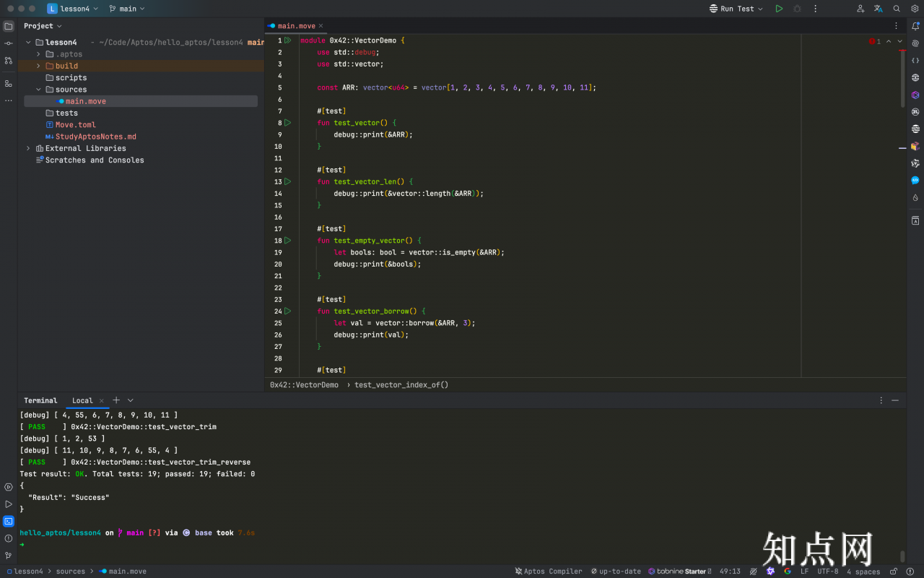Viewport: 924px width, 578px height.
Task: Open the Terminal tool window button
Action: (9, 521)
